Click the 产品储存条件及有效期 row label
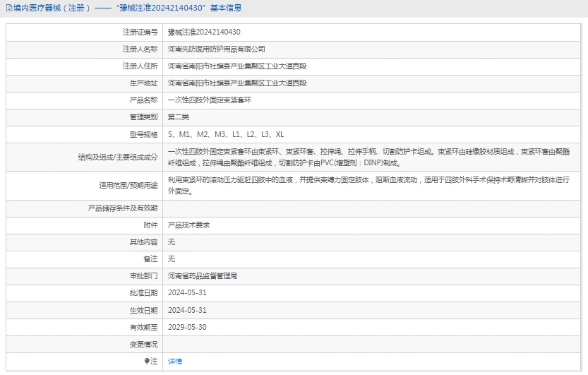The width and height of the screenshot is (588, 375). (x=122, y=208)
